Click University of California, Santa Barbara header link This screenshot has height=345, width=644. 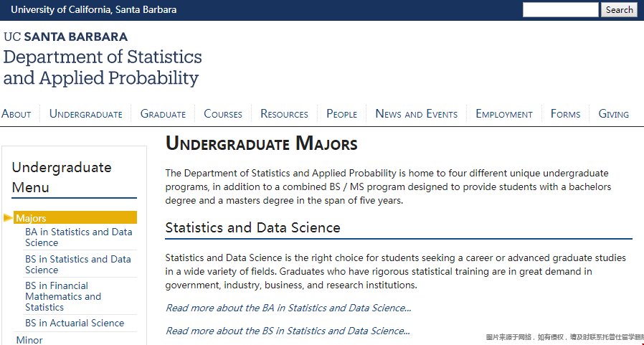click(94, 10)
